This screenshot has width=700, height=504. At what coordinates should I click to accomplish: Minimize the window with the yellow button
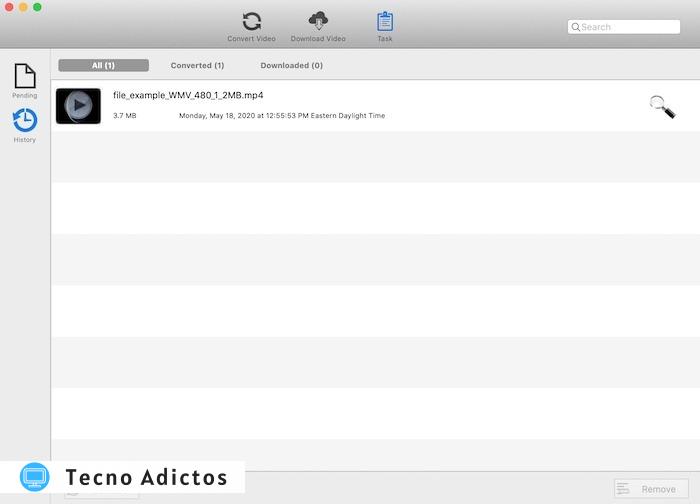23,7
